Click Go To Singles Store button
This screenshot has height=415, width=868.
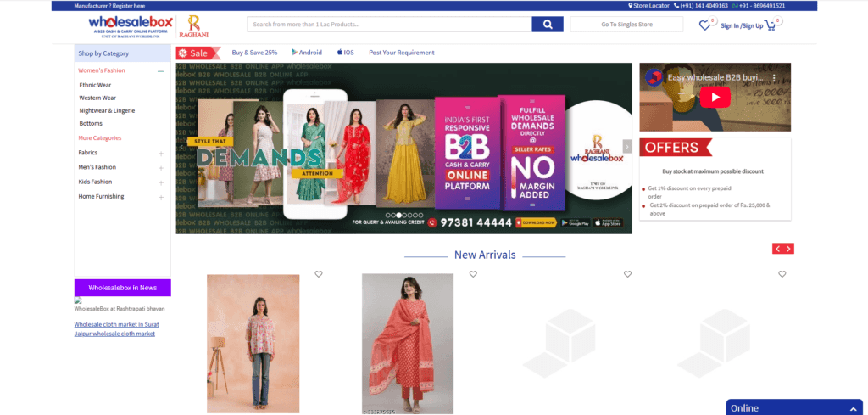(626, 25)
